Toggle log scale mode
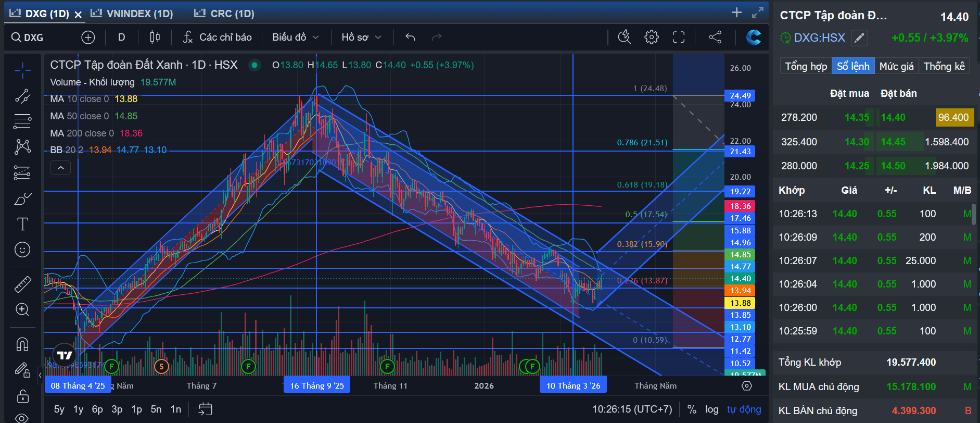 (x=711, y=409)
